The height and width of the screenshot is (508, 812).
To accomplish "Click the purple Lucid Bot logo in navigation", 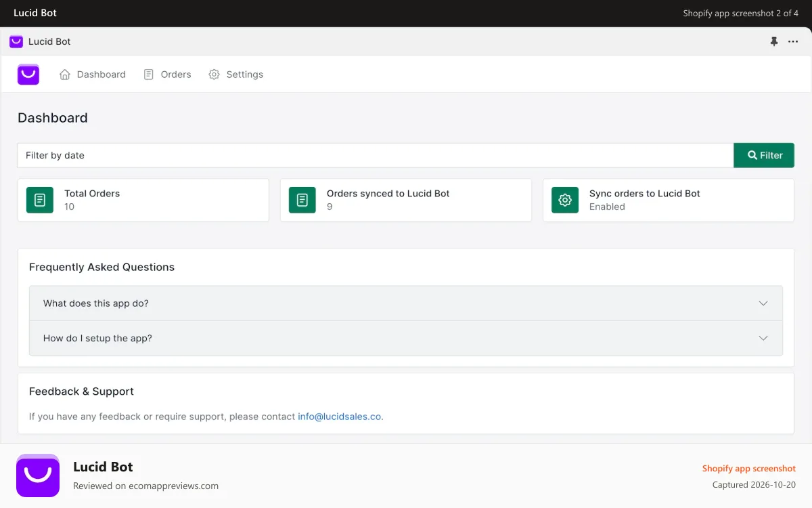I will (x=28, y=74).
